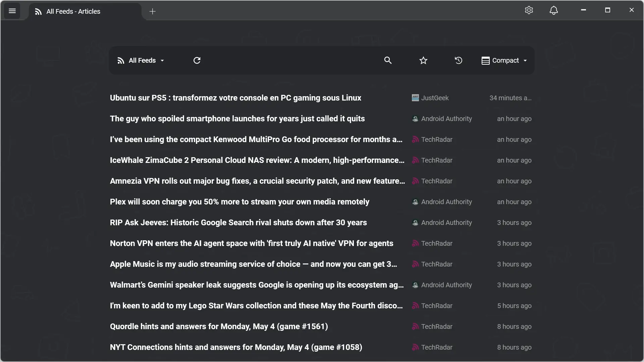The width and height of the screenshot is (644, 362).
Task: Click TechRadar icon on Kenwood MultiPro row
Action: (x=415, y=139)
